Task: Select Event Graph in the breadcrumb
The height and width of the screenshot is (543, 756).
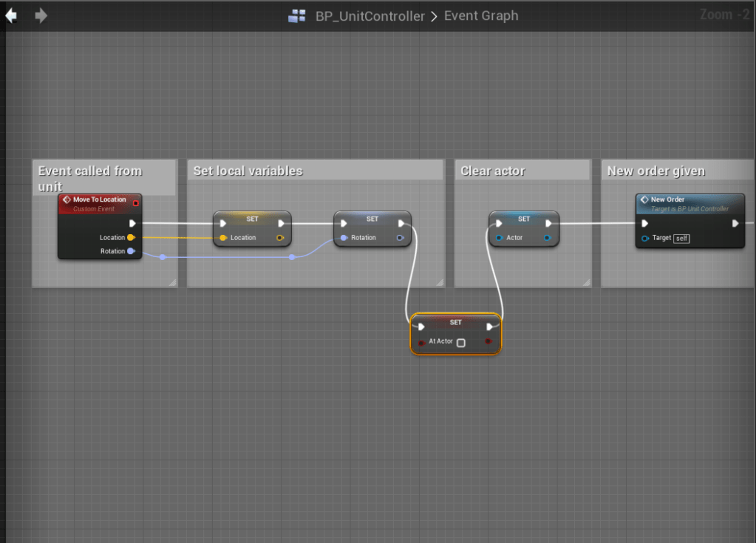Action: pyautogui.click(x=481, y=16)
